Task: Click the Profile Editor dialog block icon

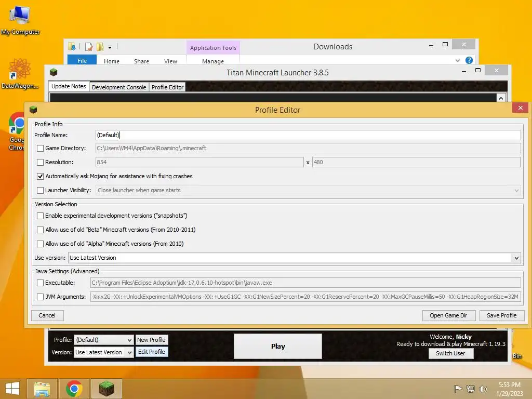Action: click(x=33, y=110)
